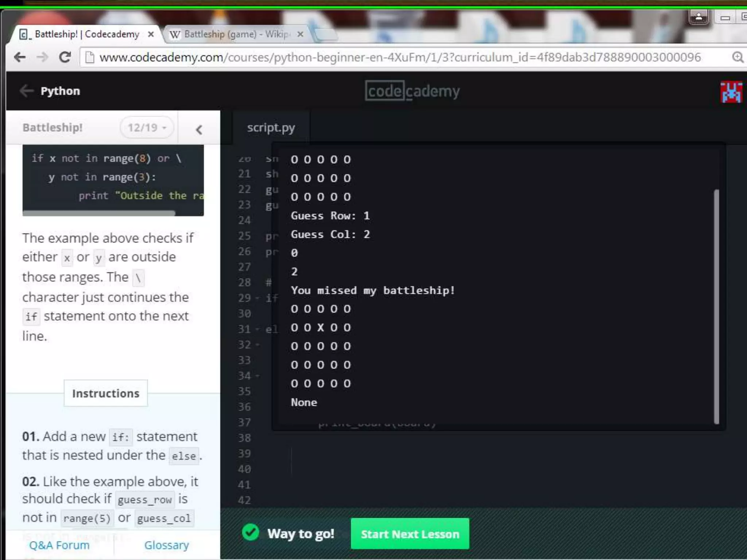Click the zoom magnifier icon in address bar

(x=738, y=57)
